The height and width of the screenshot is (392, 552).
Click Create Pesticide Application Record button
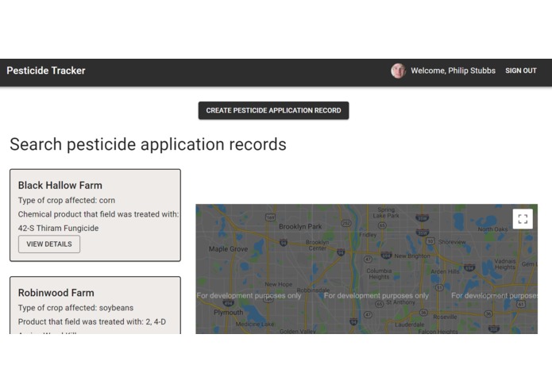[273, 110]
